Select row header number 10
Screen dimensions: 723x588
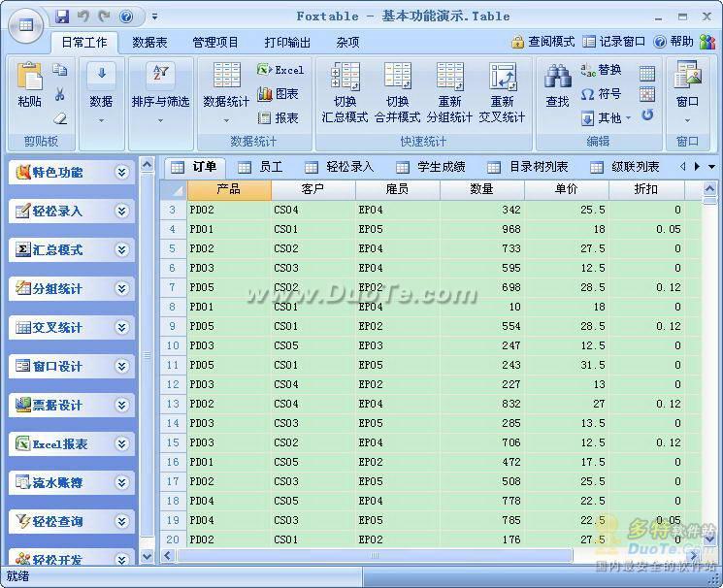click(174, 345)
